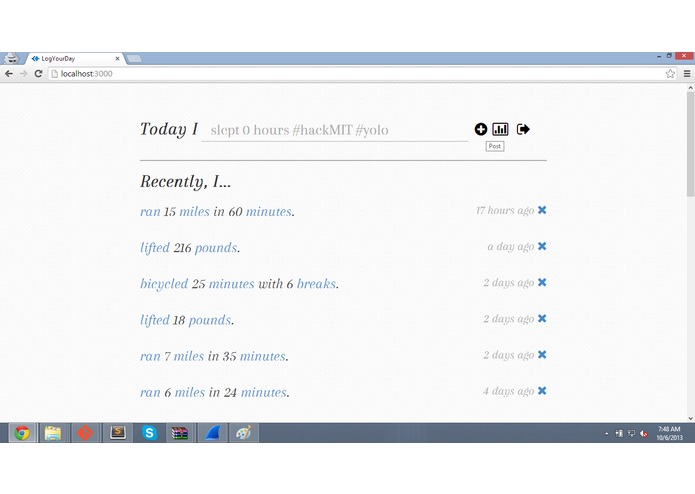Click 'miles' link in 15 miles entry
This screenshot has width=695, height=494.
pyautogui.click(x=194, y=212)
